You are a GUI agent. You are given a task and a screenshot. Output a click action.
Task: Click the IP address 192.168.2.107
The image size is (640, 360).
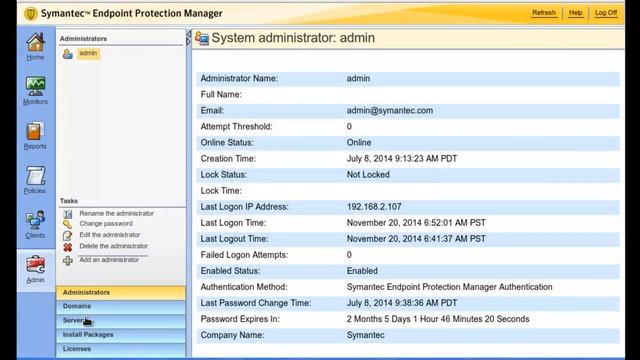(x=374, y=207)
